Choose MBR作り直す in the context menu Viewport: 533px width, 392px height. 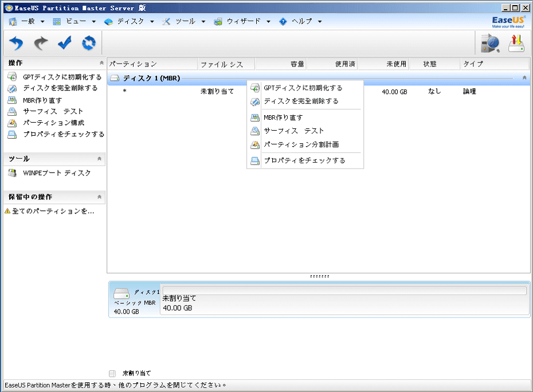283,117
